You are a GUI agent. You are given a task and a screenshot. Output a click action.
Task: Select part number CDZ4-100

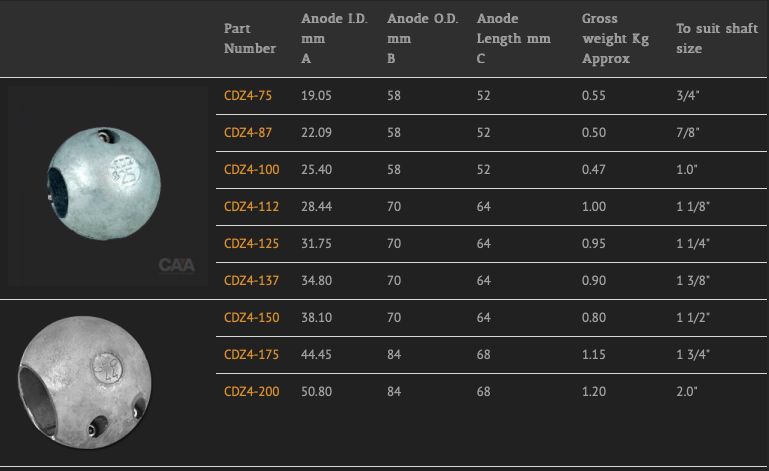[x=252, y=170]
